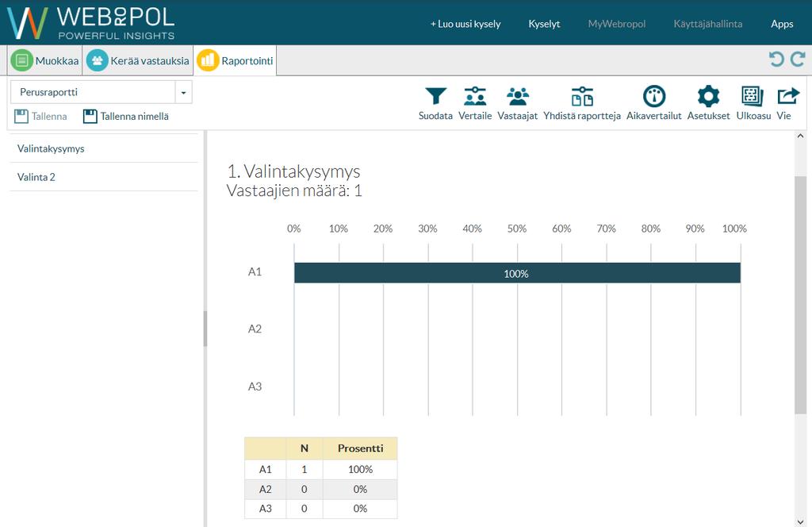Select Valinta 2 in the side list
The width and height of the screenshot is (812, 527).
(x=104, y=177)
